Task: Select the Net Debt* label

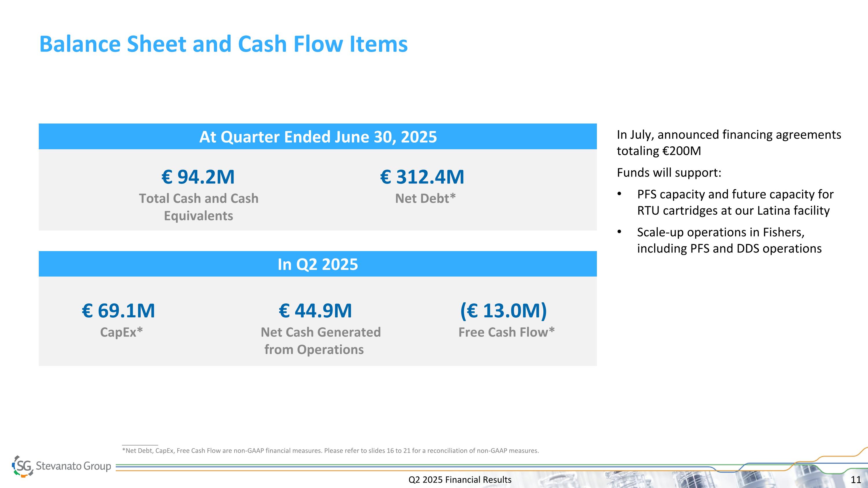Action: [x=425, y=198]
